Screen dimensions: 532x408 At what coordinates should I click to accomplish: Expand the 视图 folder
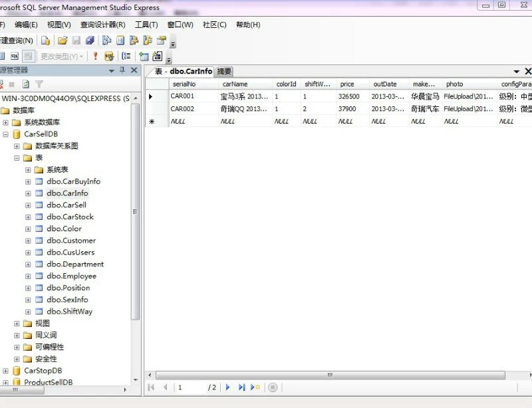click(x=17, y=324)
